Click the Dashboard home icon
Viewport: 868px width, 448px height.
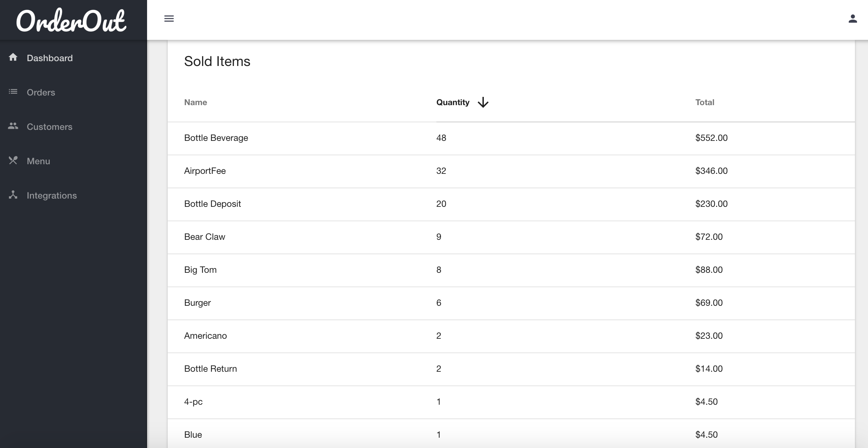pyautogui.click(x=13, y=57)
